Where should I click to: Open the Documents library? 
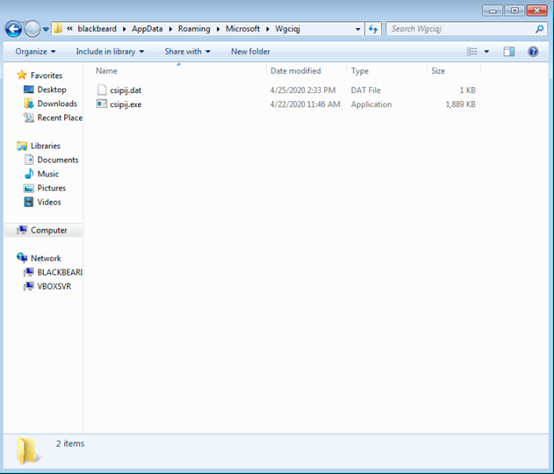(x=58, y=160)
